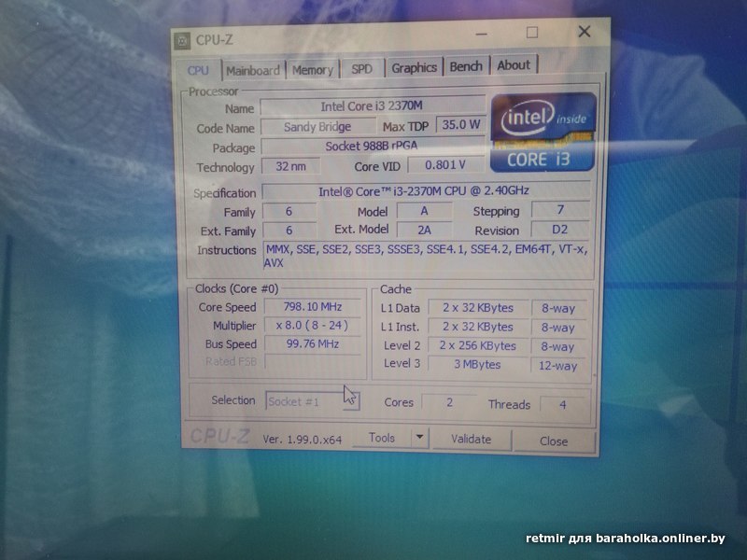Maximize the CPU-Z window
This screenshot has height=560, width=747.
[x=532, y=33]
